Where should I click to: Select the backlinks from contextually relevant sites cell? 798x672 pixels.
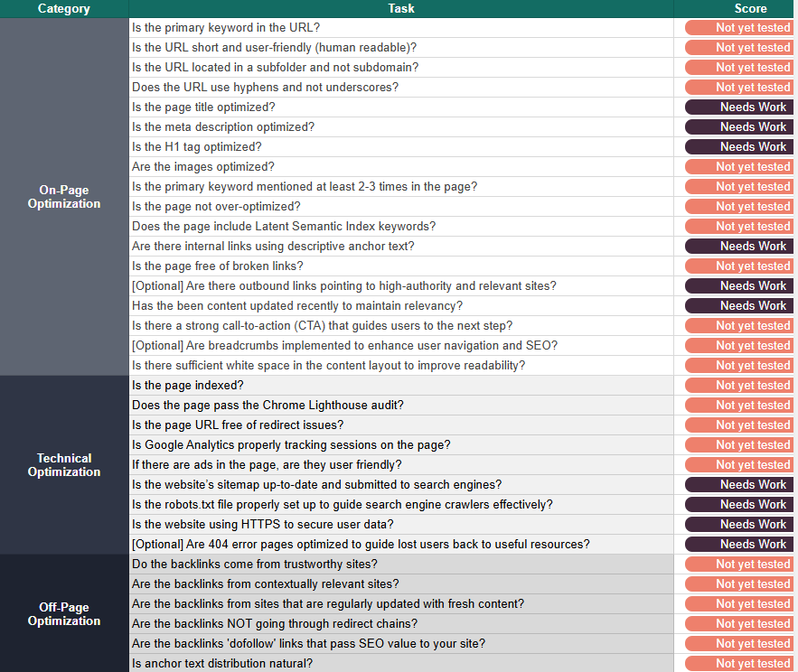pyautogui.click(x=401, y=584)
